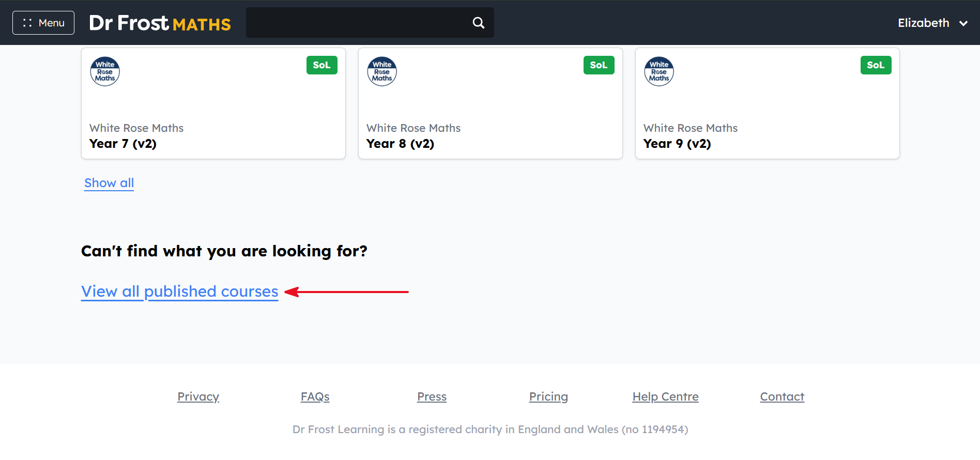This screenshot has height=460, width=980.
Task: Go to Dr Frost Maths home logo
Action: (160, 23)
